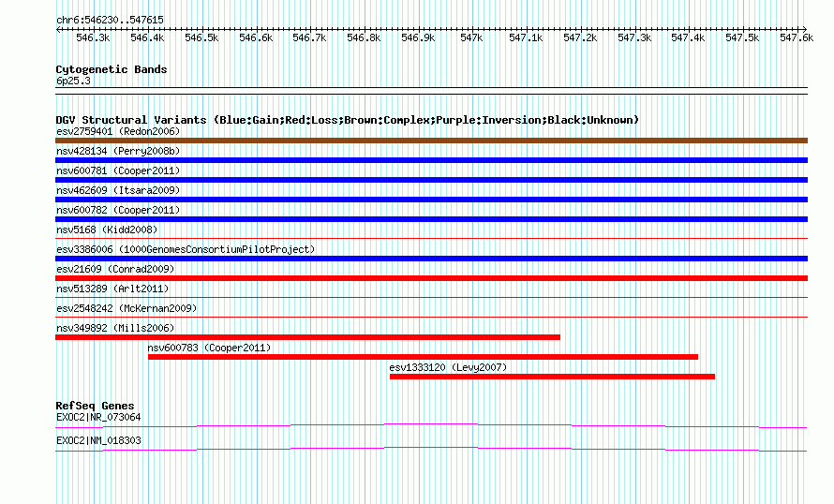Click the blue bar under nsv462609
This screenshot has width=834, height=504.
431,200
